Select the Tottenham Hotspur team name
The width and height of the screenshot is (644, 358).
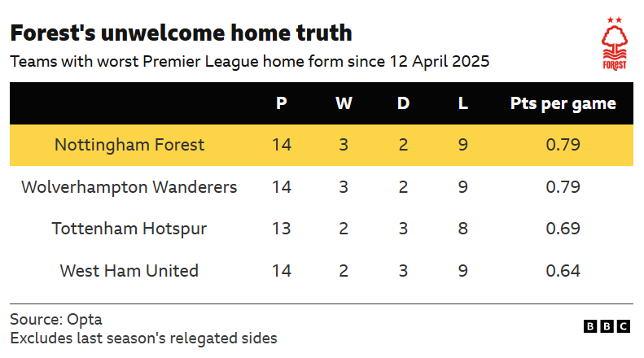tap(129, 229)
